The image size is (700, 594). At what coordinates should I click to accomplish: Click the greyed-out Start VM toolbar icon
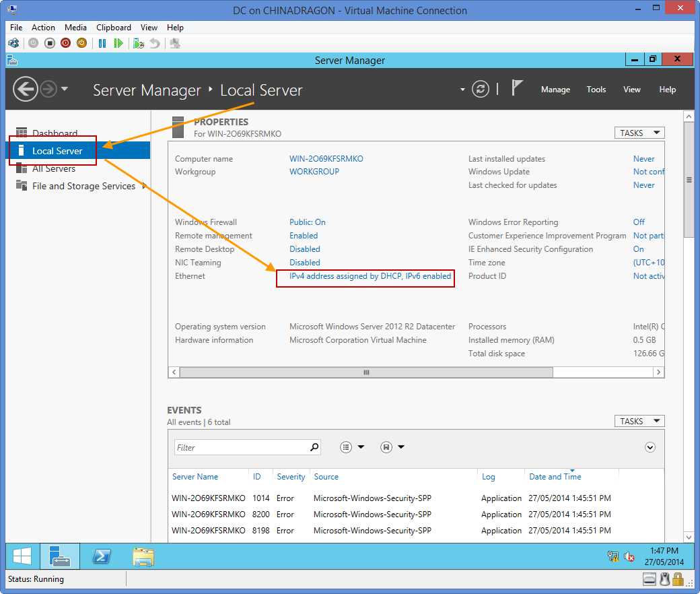click(34, 43)
